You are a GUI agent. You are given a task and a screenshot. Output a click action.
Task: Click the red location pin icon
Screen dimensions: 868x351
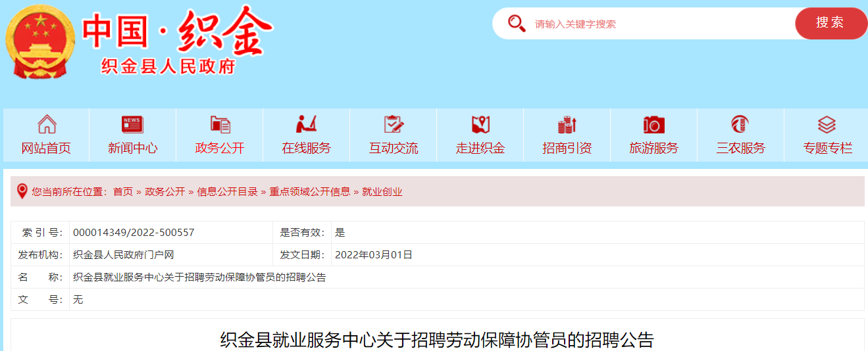tap(22, 191)
